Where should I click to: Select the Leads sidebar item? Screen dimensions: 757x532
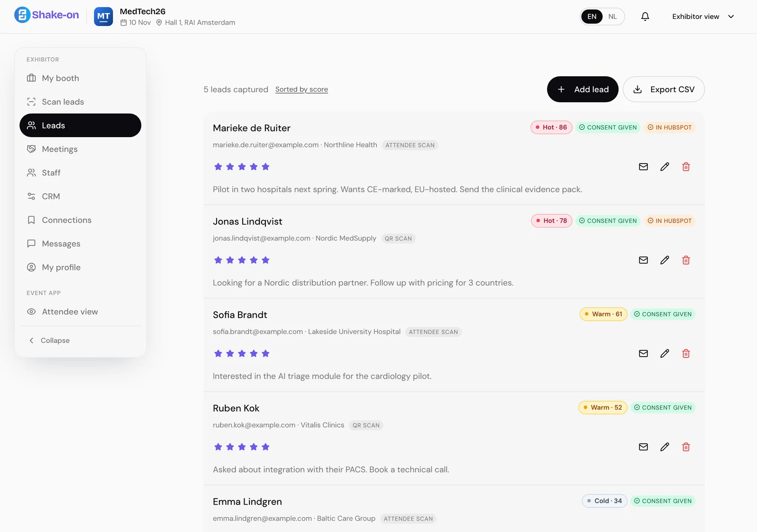80,125
